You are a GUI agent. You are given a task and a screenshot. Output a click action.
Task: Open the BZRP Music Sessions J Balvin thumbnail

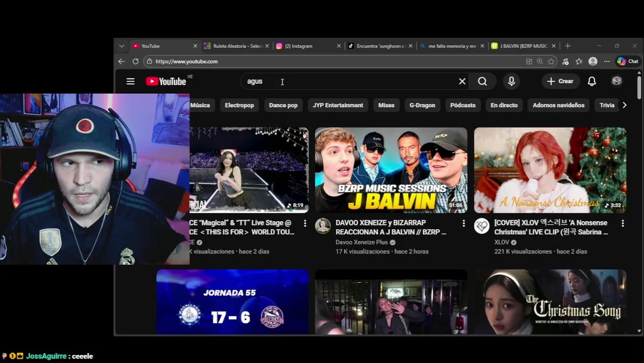tap(391, 170)
